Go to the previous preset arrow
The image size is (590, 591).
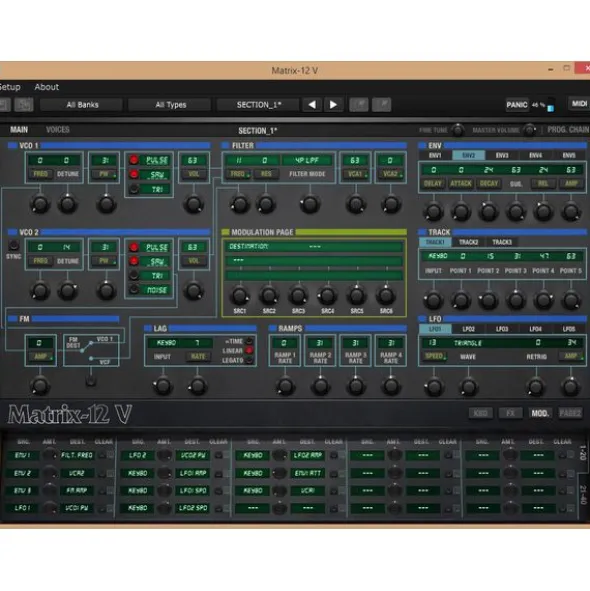pyautogui.click(x=312, y=104)
